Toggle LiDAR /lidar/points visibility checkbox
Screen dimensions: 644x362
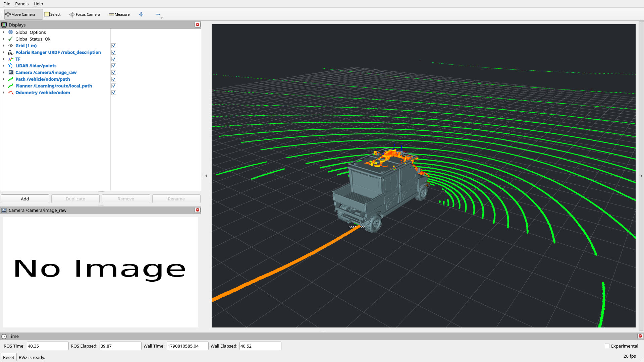coord(114,66)
